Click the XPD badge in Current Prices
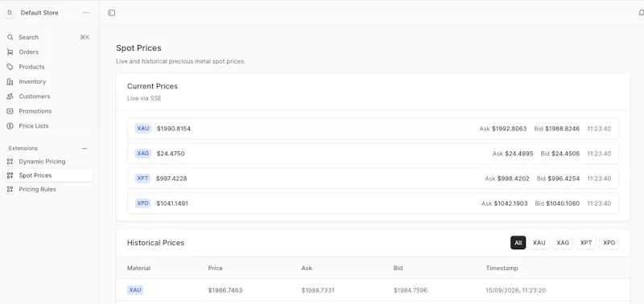The height and width of the screenshot is (304, 644). [143, 203]
